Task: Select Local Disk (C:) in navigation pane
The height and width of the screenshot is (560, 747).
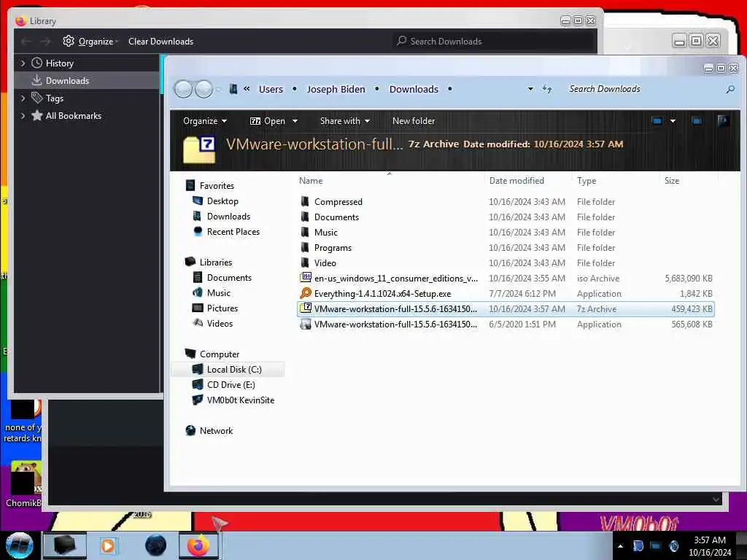Action: click(228, 370)
